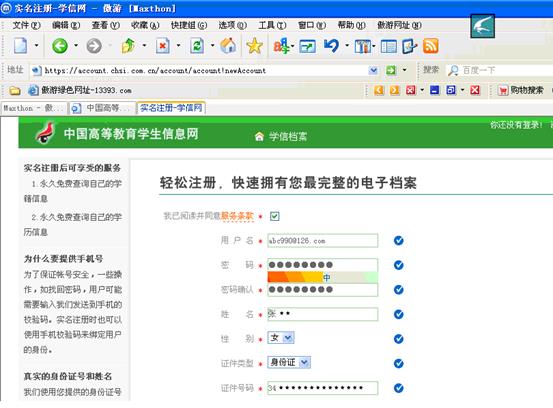This screenshot has height=408, width=553.
Task: Click the 购物搜索 toolbar button
Action: [x=521, y=90]
